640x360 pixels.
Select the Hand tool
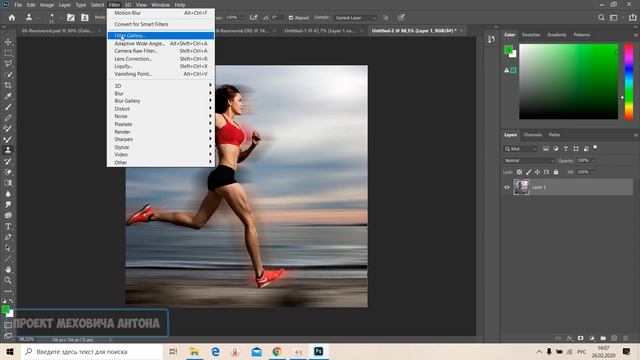[x=8, y=269]
